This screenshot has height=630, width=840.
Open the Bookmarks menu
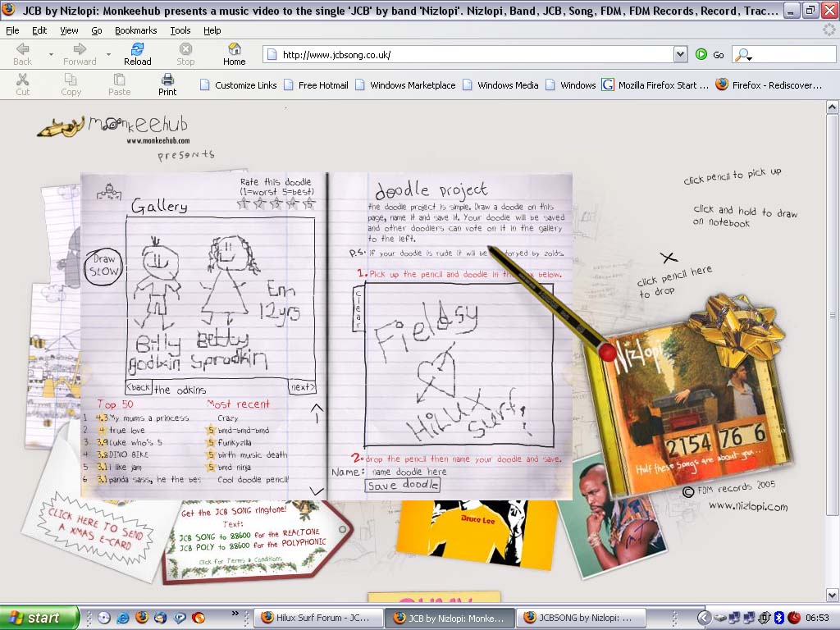coord(135,30)
